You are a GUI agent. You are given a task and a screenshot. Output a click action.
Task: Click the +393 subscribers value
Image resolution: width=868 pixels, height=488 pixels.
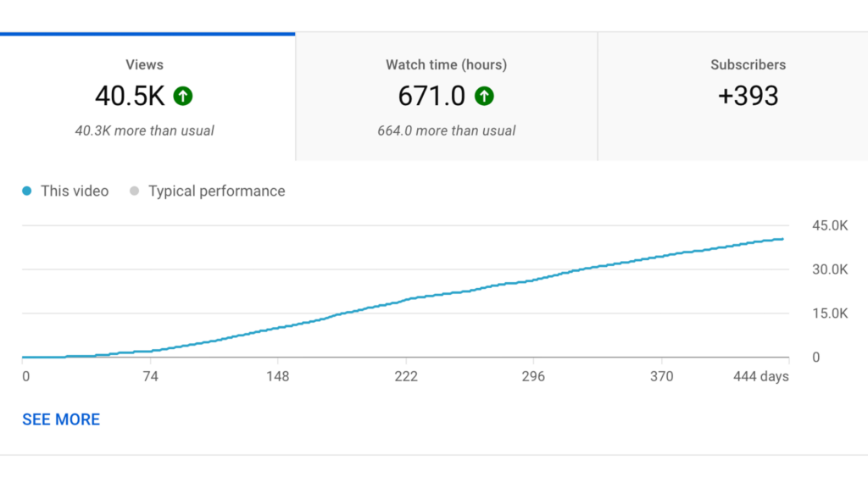coord(748,96)
